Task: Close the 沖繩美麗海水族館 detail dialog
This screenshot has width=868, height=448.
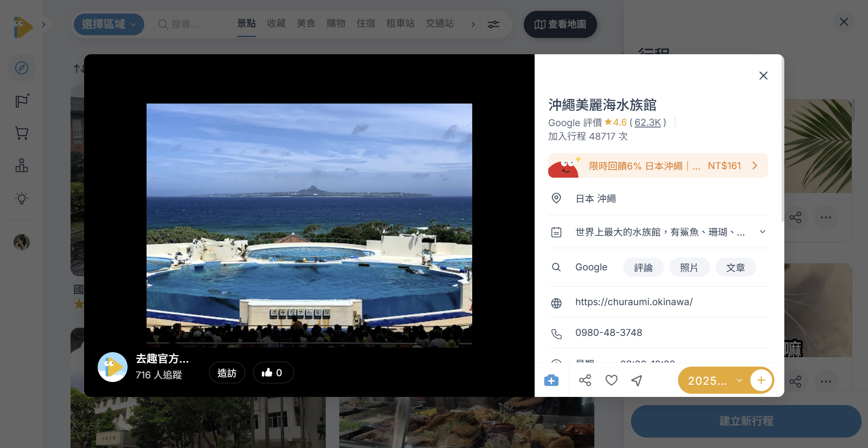Action: point(764,75)
